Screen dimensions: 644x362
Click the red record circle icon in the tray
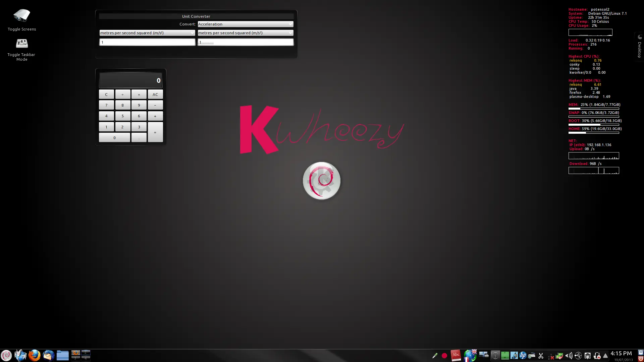pyautogui.click(x=444, y=356)
